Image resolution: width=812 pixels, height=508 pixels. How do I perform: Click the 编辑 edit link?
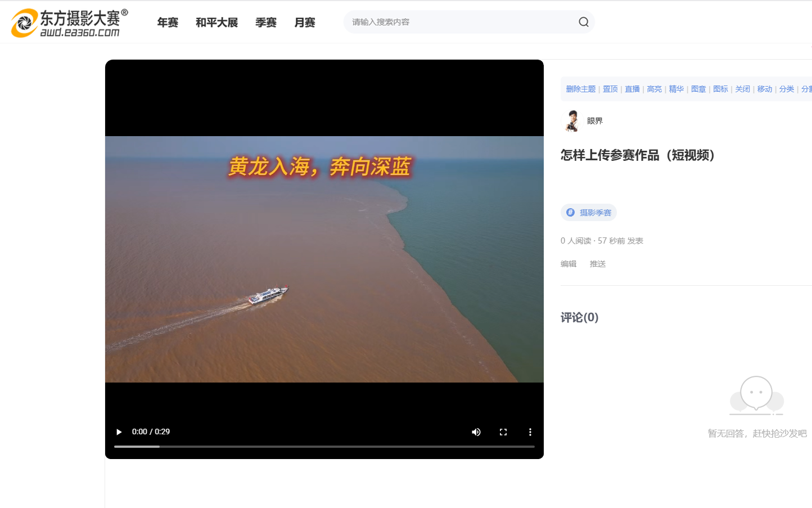point(569,264)
